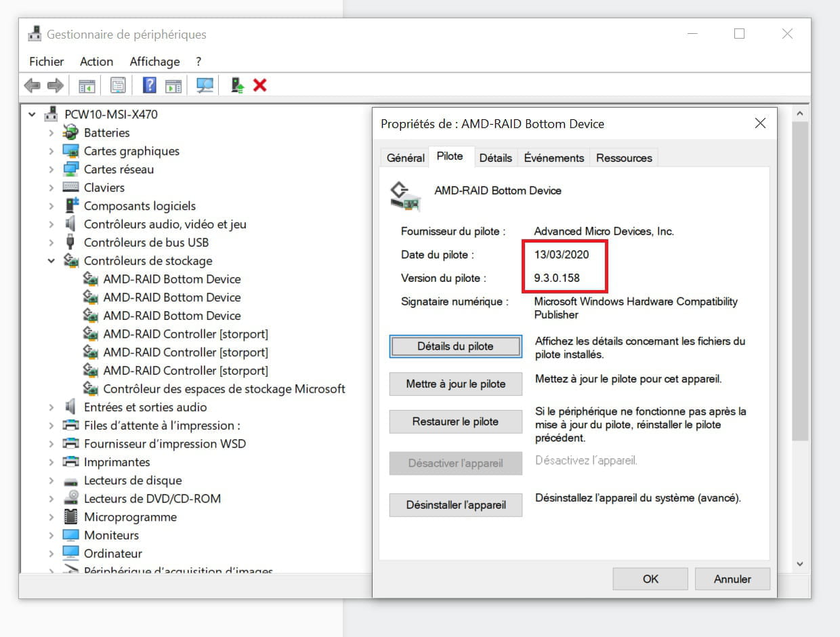Screen dimensions: 840x637
Task: Select Contrôleur des espaces de stockage Microsoft
Action: coord(224,389)
